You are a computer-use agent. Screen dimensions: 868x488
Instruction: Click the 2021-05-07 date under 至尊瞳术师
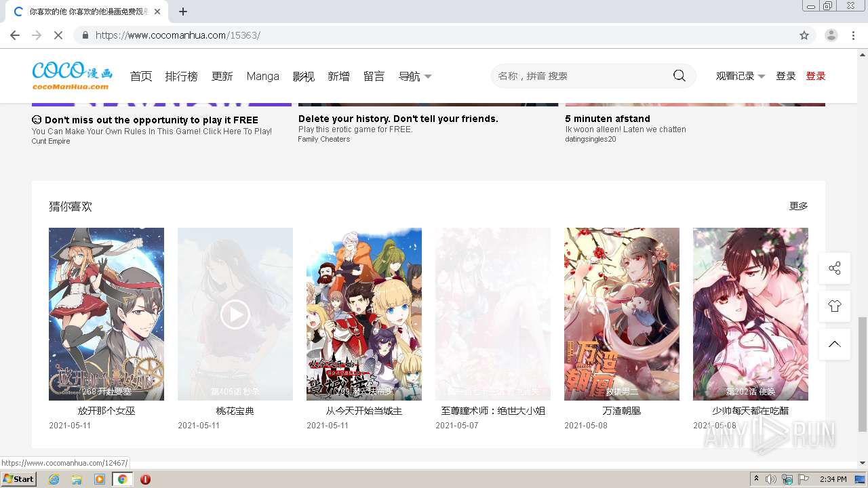coord(457,426)
